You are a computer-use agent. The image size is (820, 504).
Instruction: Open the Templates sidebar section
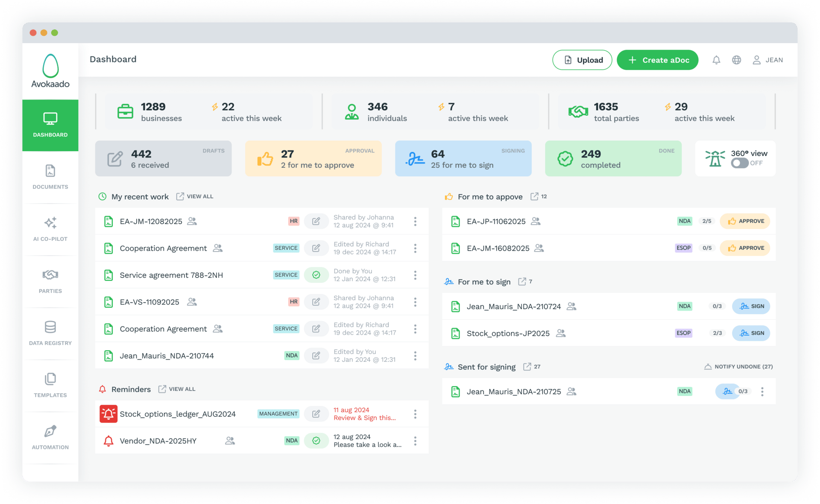point(50,385)
